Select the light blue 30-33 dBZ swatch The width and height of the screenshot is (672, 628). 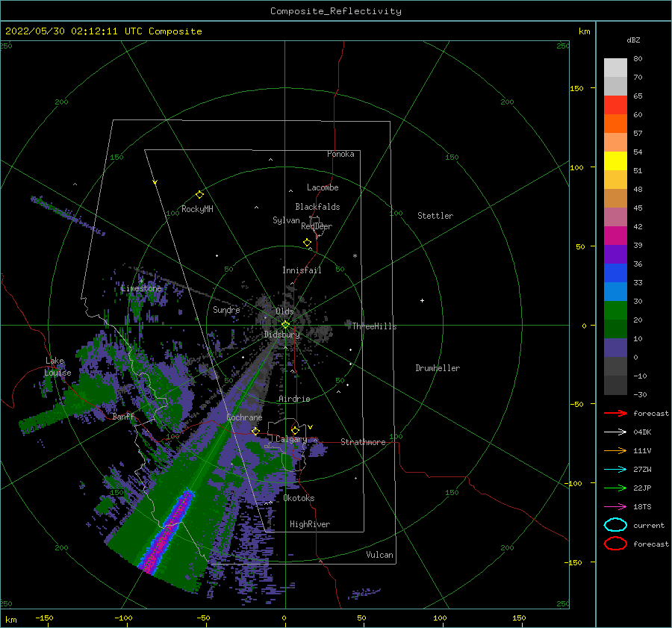(x=615, y=292)
